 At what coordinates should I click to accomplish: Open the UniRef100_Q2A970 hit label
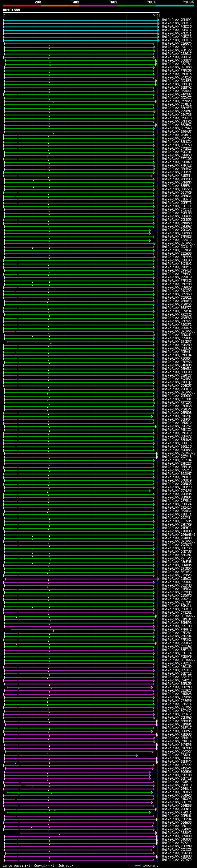177,43
